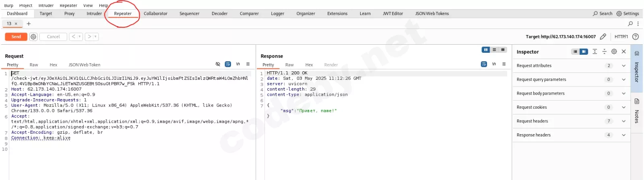Click the HTTP/1 protocol button
Image resolution: width=644 pixels, height=180 pixels.
621,37
